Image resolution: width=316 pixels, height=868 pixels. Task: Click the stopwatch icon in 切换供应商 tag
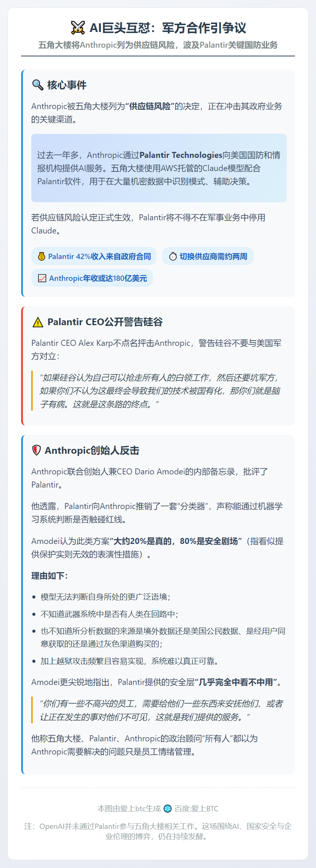tap(173, 256)
